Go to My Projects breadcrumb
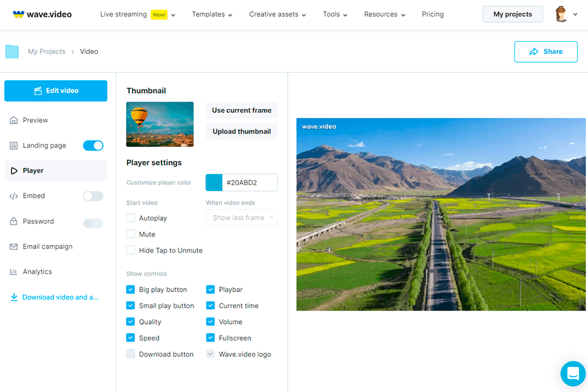588x392 pixels. [x=47, y=51]
